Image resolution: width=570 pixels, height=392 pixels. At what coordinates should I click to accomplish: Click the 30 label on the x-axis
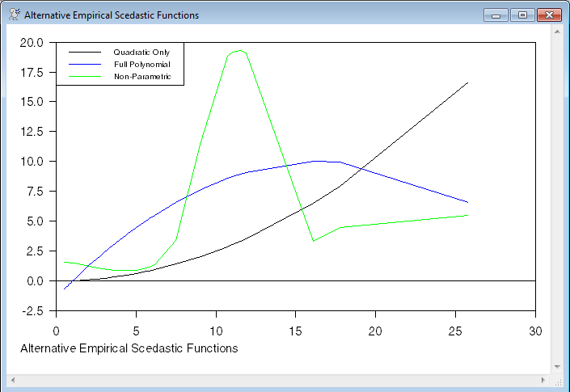point(535,331)
